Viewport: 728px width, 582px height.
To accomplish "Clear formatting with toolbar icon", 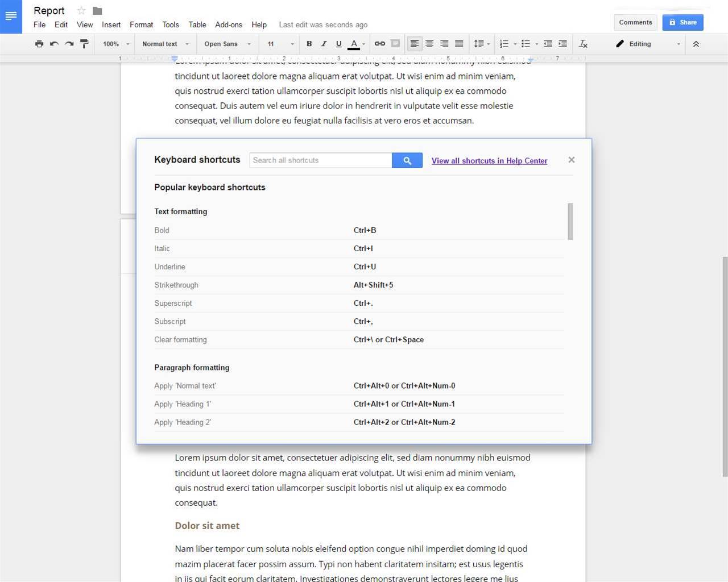I will pos(583,44).
